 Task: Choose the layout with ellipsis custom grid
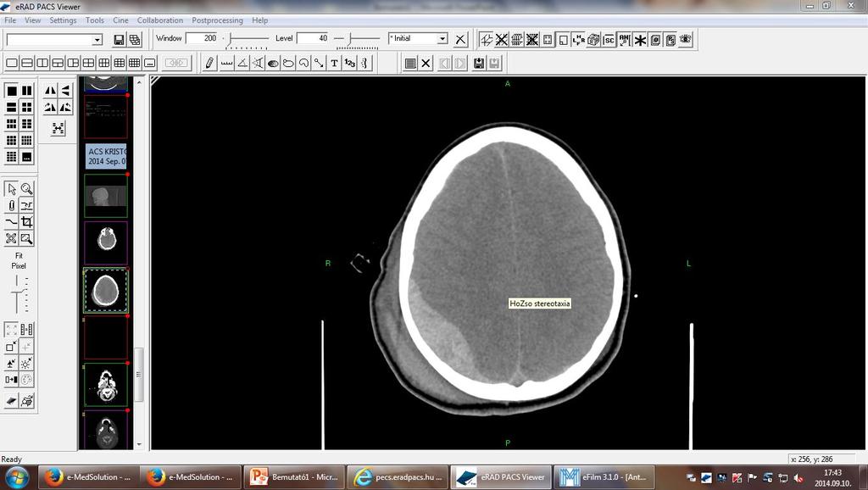(x=149, y=63)
